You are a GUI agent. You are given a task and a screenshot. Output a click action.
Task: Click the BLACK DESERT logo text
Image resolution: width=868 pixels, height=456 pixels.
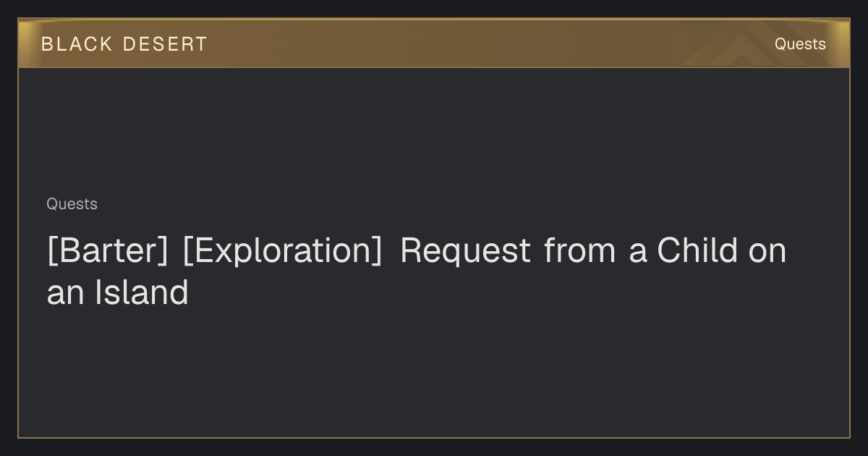pyautogui.click(x=124, y=44)
